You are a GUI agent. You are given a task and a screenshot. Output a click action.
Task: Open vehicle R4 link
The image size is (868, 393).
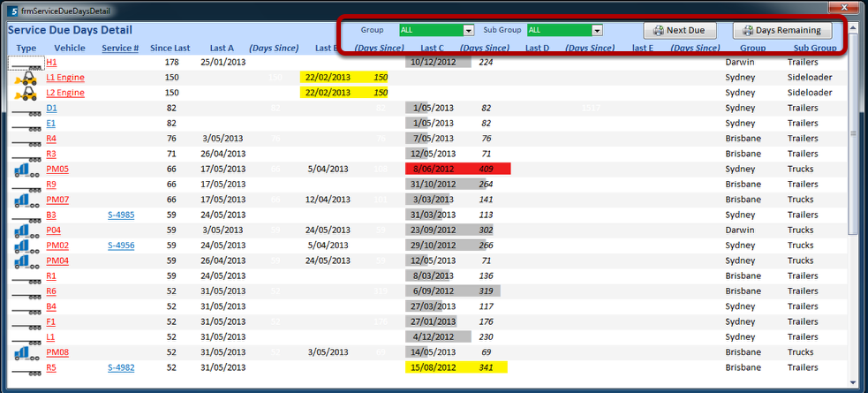(51, 139)
